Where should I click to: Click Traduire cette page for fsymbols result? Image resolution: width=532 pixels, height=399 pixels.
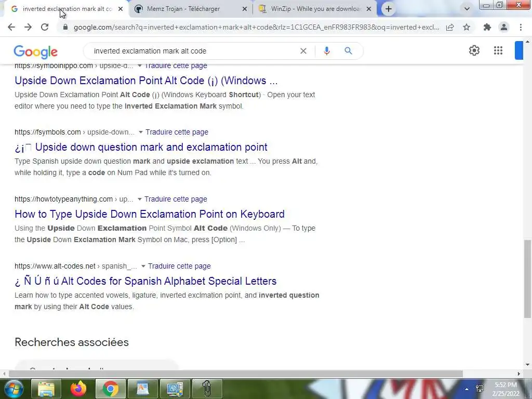pyautogui.click(x=177, y=132)
